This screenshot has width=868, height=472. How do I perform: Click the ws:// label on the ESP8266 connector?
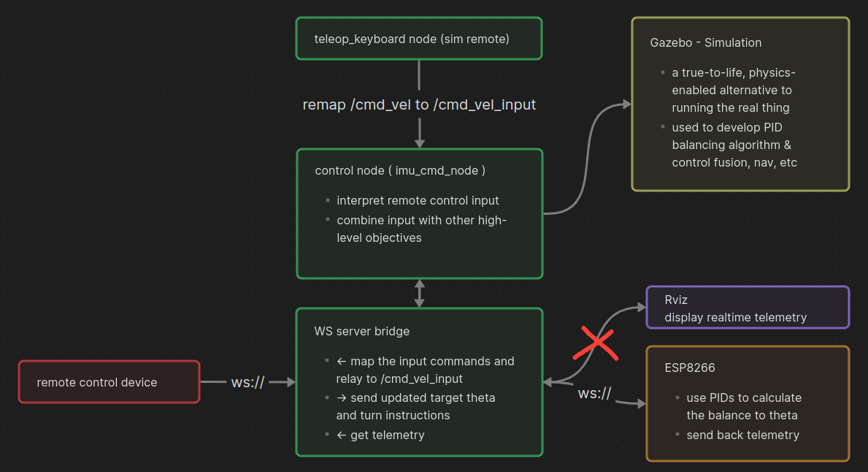click(x=594, y=393)
